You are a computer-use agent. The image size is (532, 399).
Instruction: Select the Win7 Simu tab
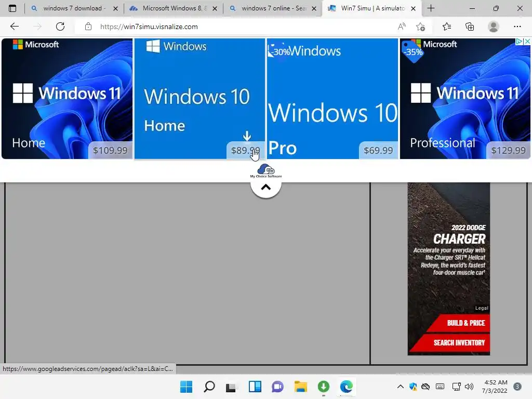pos(372,8)
